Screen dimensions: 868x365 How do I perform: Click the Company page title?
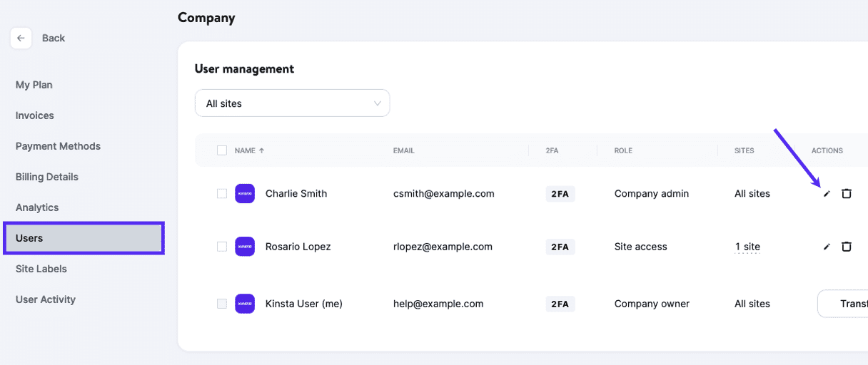tap(206, 18)
